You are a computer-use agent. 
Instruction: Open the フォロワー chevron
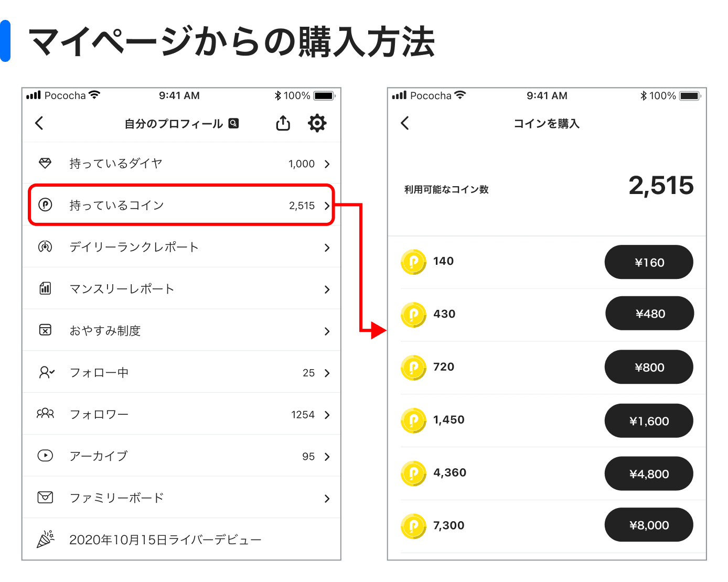pos(327,415)
